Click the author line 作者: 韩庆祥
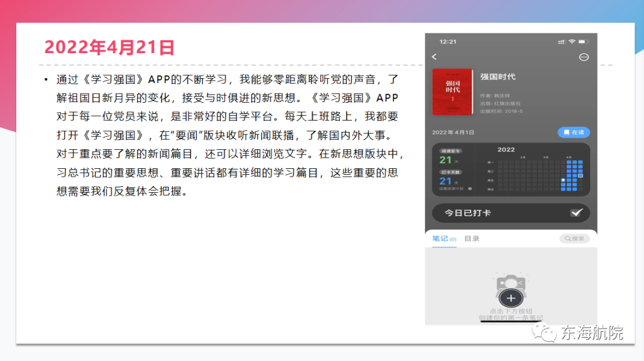This screenshot has width=644, height=361. pos(495,96)
